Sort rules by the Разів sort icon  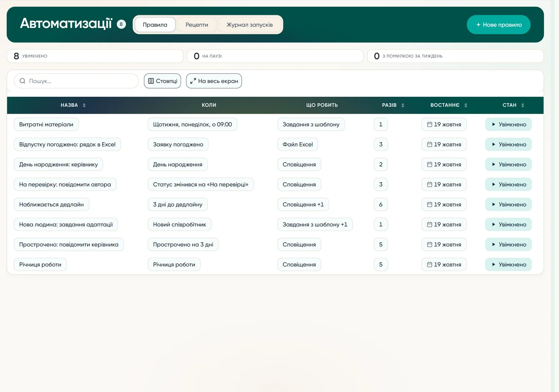point(403,106)
